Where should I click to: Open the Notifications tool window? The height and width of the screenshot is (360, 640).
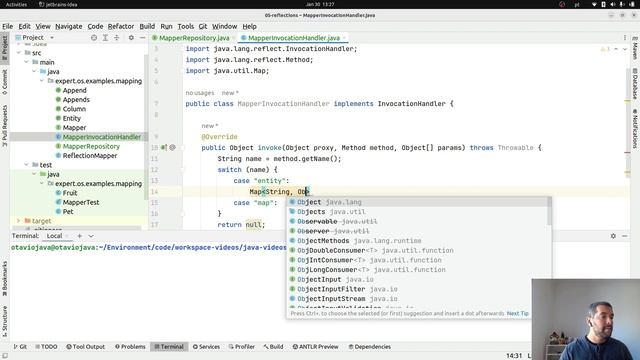pyautogui.click(x=635, y=128)
